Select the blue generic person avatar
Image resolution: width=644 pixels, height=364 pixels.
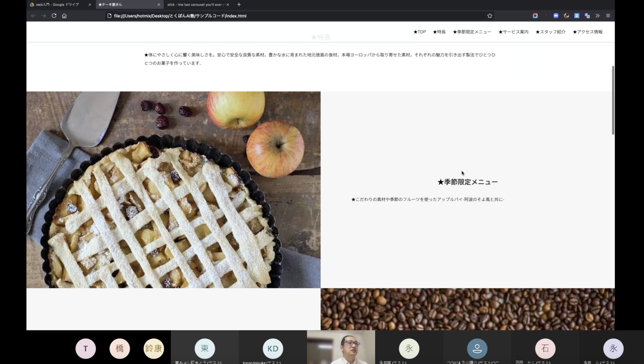pos(477,349)
